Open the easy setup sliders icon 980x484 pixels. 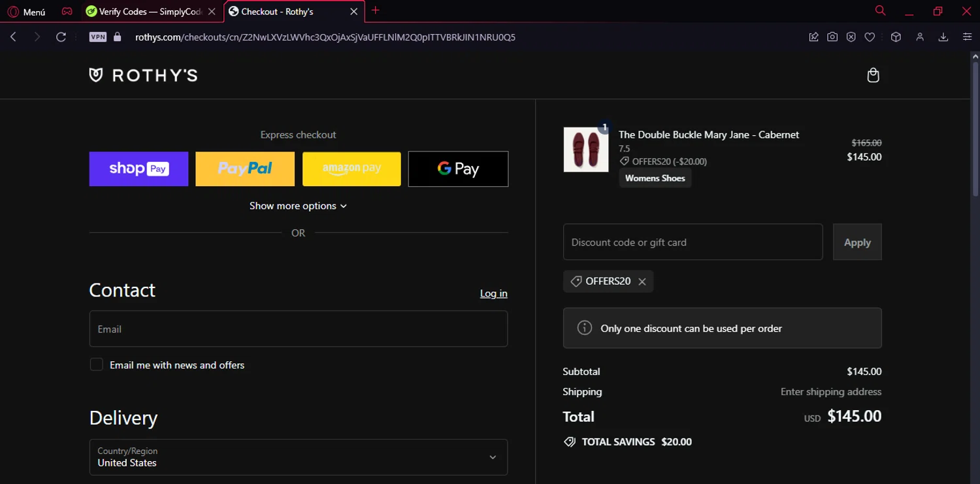point(968,37)
